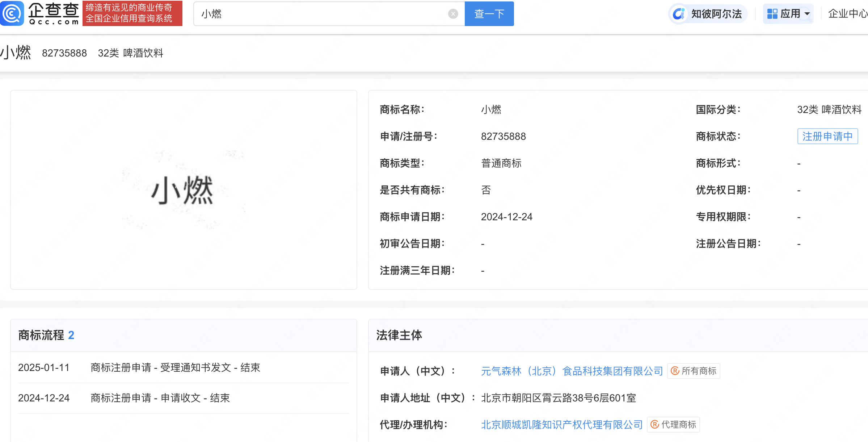The image size is (868, 442).
Task: Click the 应用 grid icon
Action: click(772, 14)
